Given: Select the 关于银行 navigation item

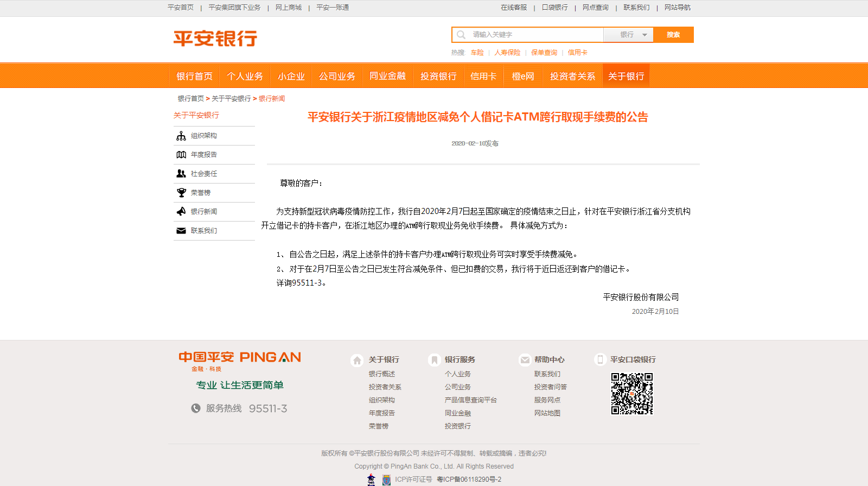Looking at the screenshot, I should pyautogui.click(x=626, y=76).
